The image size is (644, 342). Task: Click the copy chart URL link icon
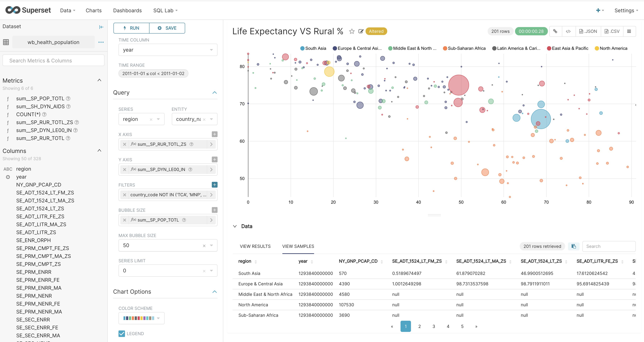556,31
